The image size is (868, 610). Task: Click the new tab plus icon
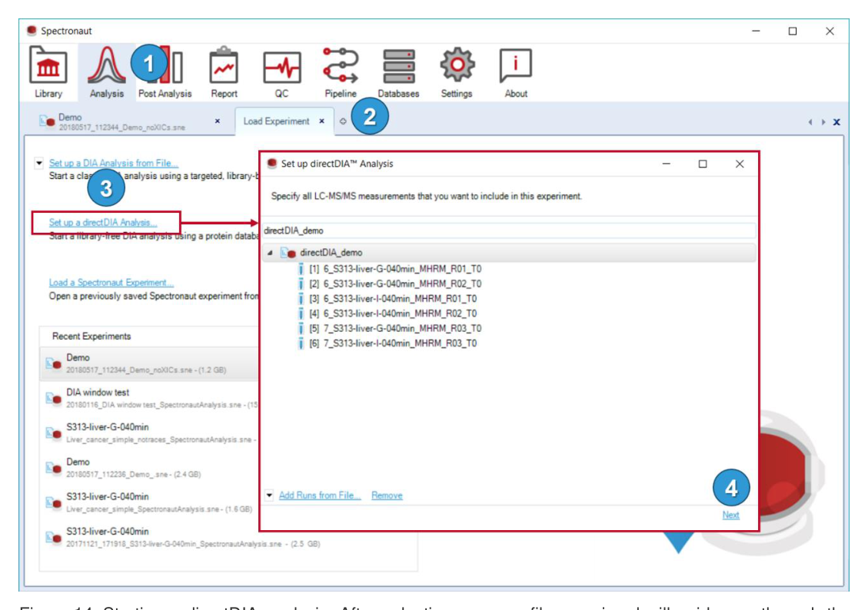[343, 121]
